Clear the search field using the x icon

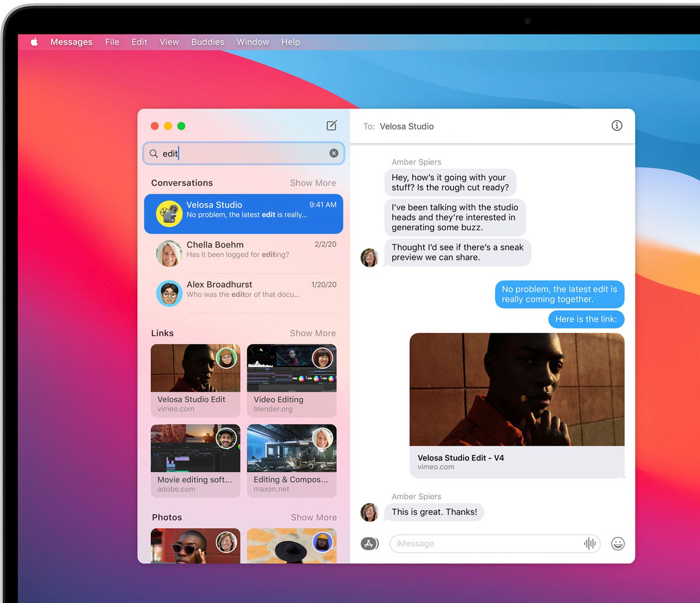click(334, 153)
